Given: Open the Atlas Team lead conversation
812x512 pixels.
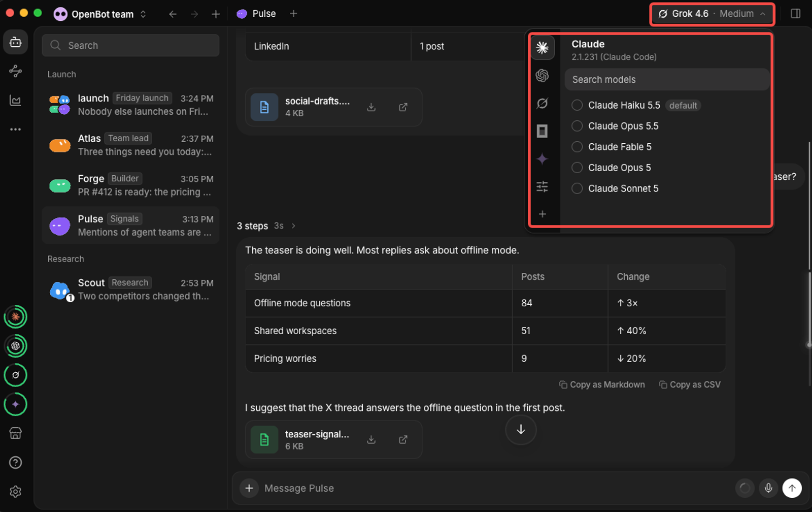Looking at the screenshot, I should (130, 145).
